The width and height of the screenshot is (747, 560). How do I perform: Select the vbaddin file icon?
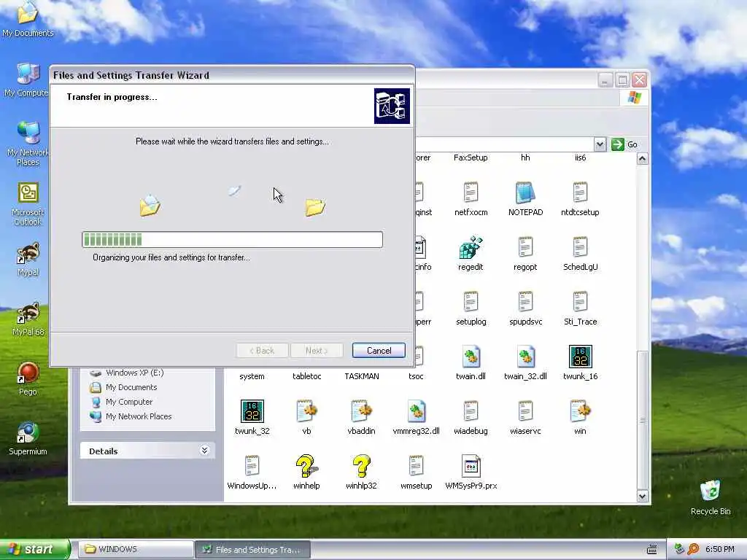(x=361, y=411)
